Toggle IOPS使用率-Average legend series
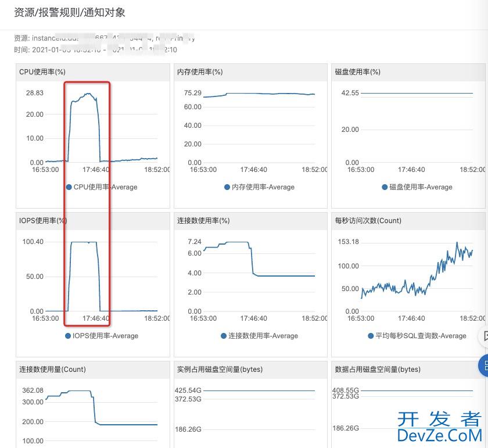 click(x=102, y=336)
